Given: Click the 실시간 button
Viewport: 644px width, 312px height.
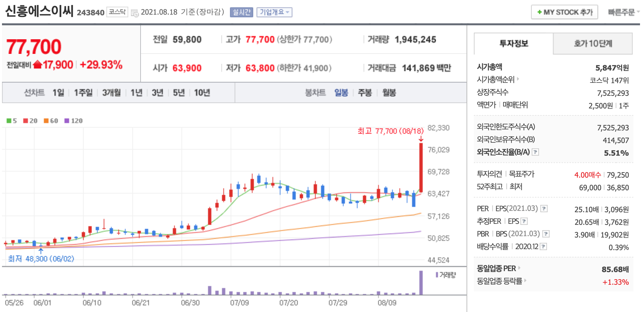Looking at the screenshot, I should [242, 12].
